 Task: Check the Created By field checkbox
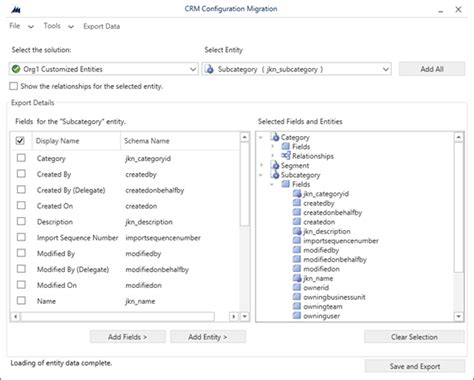point(21,174)
